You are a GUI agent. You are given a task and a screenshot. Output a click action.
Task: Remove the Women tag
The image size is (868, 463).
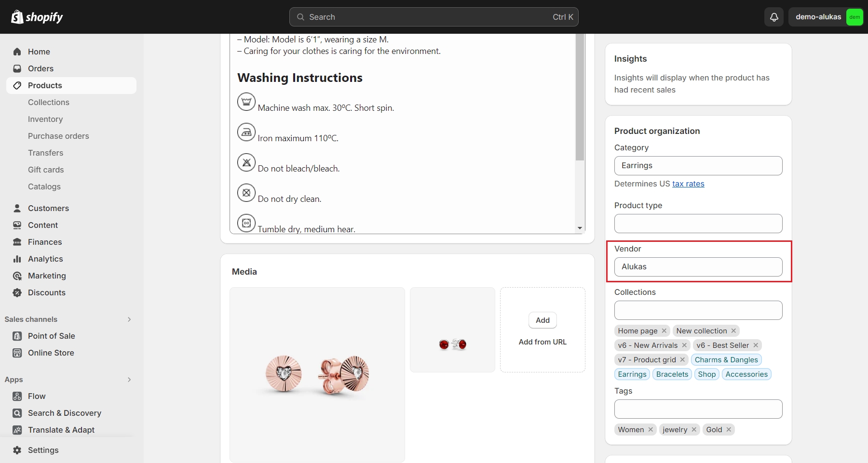(x=651, y=429)
